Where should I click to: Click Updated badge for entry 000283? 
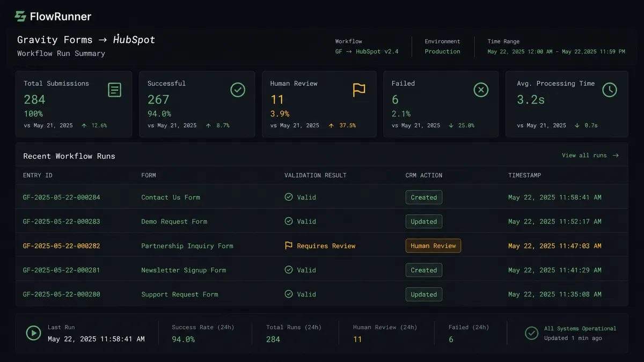click(424, 221)
